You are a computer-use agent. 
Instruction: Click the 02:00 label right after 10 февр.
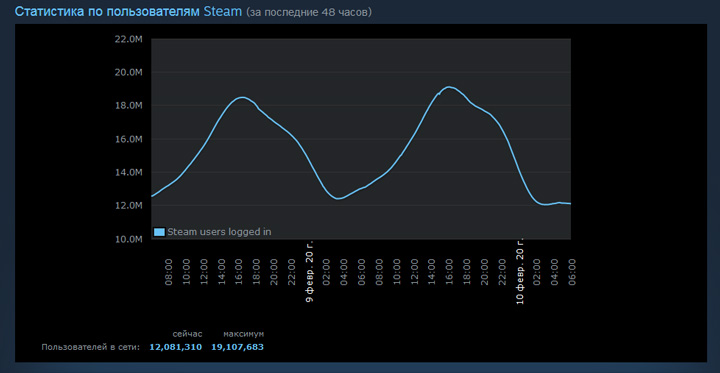537,272
